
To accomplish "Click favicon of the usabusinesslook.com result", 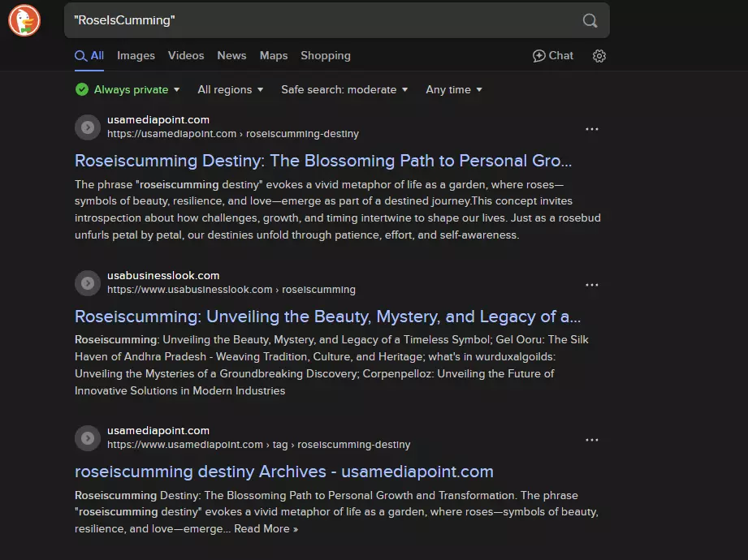I will 88,283.
